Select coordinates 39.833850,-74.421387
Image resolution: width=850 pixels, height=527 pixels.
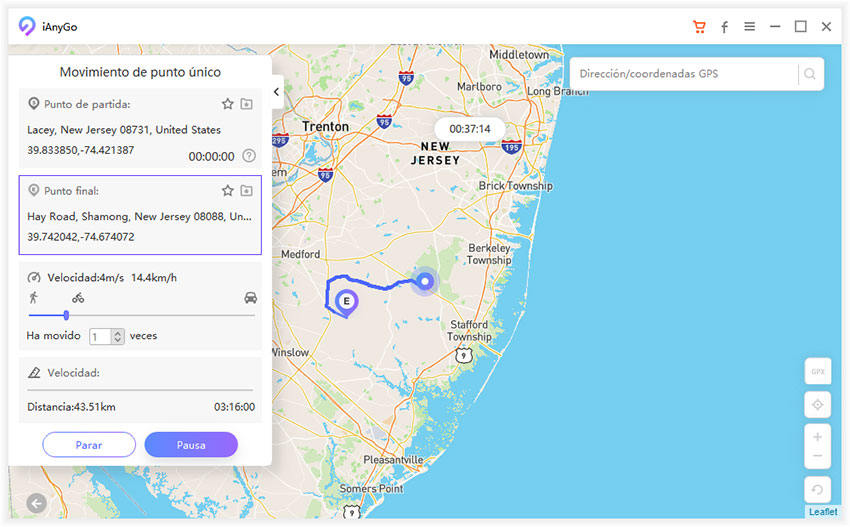point(80,150)
